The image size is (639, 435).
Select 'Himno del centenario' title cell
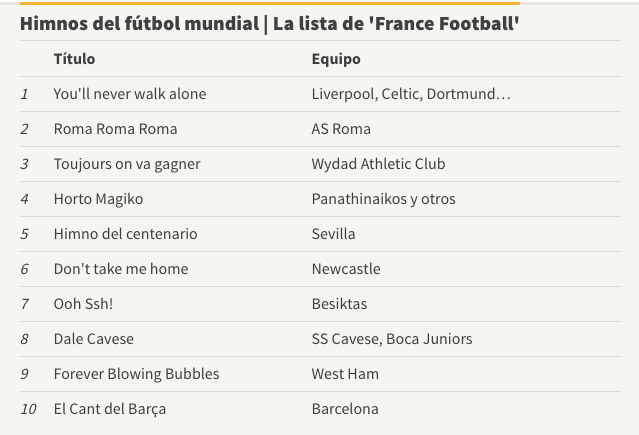[x=125, y=234]
